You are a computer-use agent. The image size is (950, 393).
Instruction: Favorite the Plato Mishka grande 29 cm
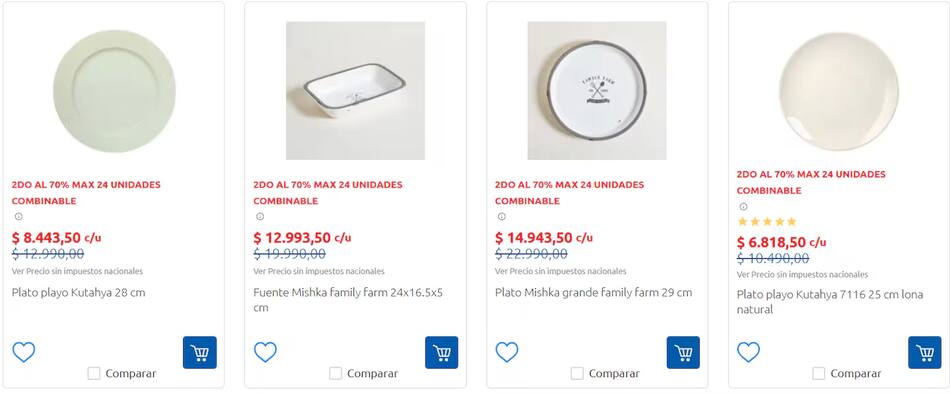[x=507, y=352]
